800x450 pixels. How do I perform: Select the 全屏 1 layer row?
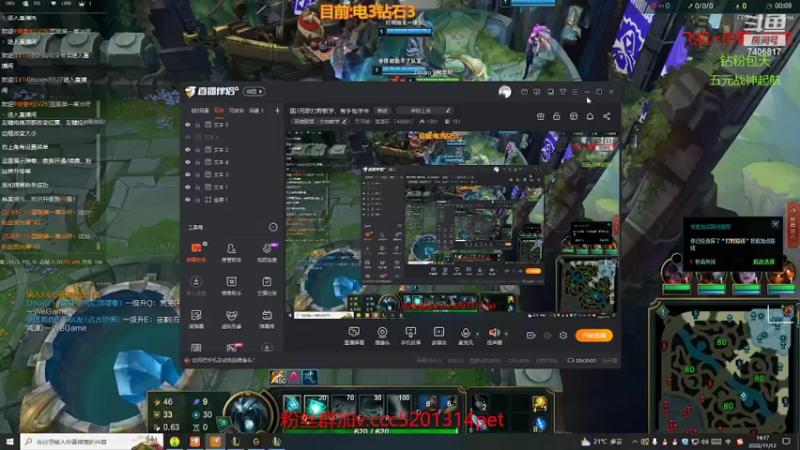click(232, 199)
